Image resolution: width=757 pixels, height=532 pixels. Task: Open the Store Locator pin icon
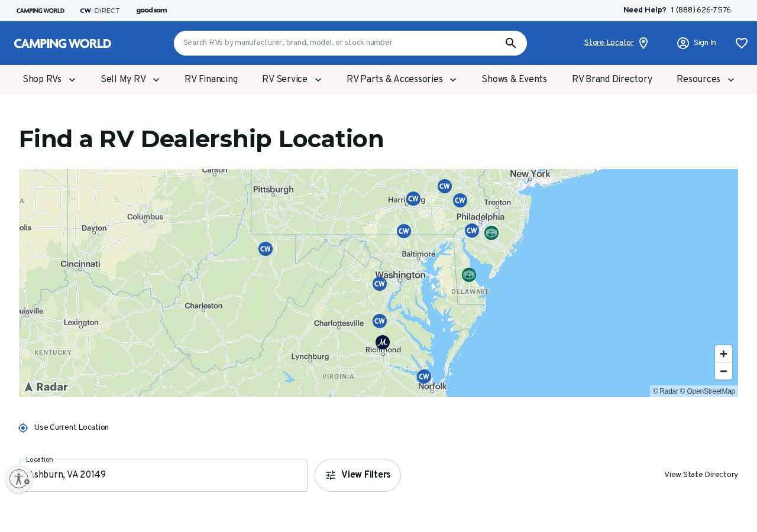(643, 43)
